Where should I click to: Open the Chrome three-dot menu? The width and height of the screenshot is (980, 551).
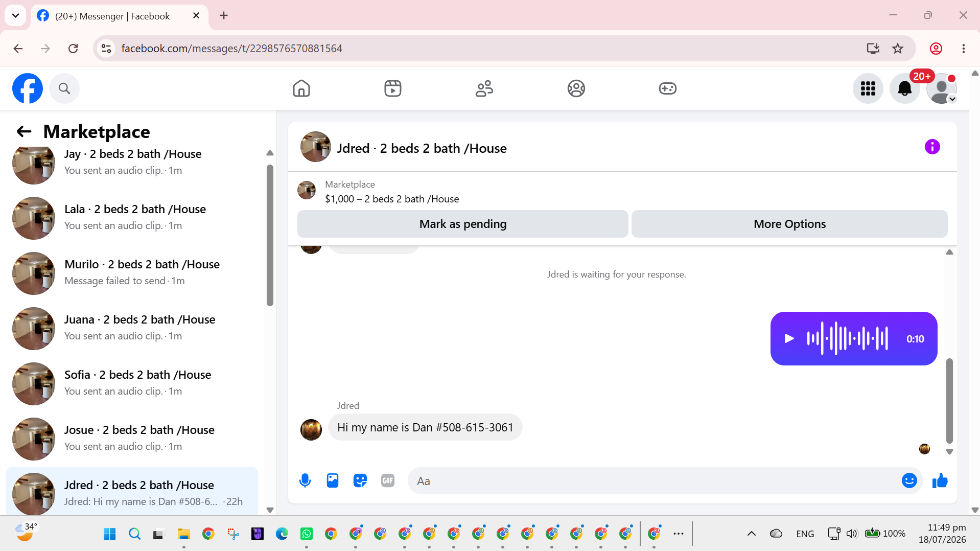pos(964,49)
